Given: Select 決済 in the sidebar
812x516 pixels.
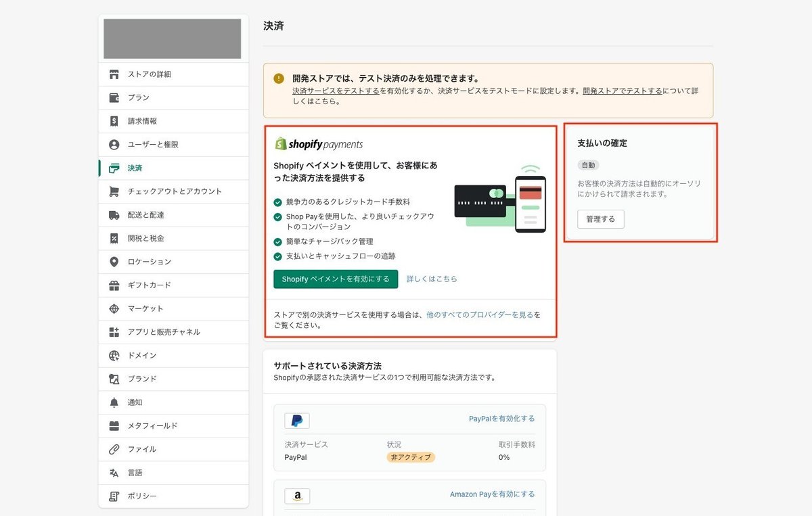Looking at the screenshot, I should tap(173, 168).
